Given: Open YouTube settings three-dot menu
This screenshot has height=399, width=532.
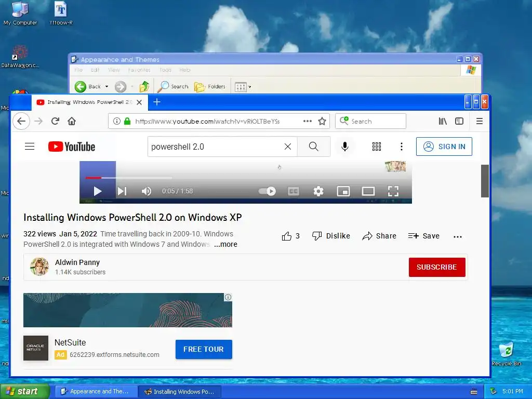Looking at the screenshot, I should click(402, 147).
